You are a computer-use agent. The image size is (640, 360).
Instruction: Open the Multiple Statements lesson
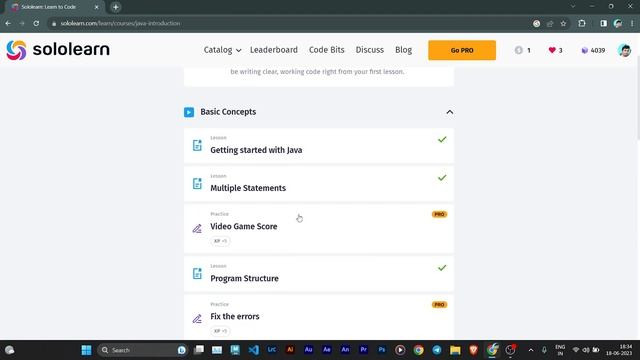click(x=319, y=184)
